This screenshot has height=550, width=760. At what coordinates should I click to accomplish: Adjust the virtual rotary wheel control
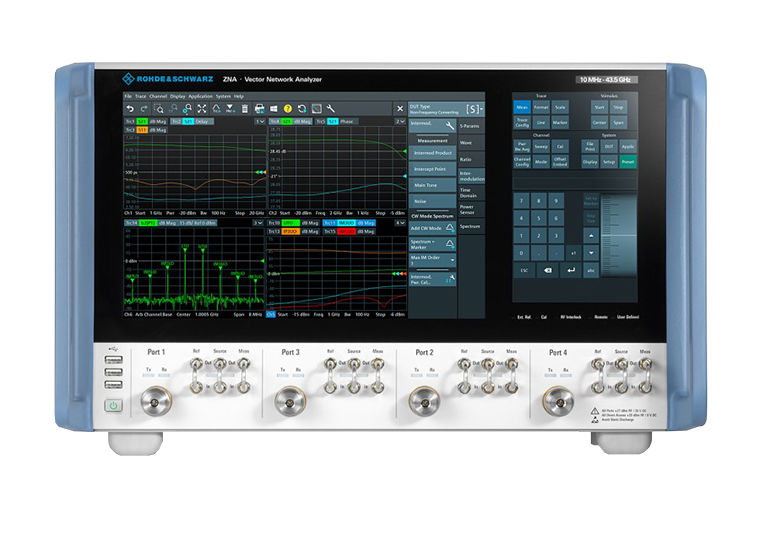pyautogui.click(x=619, y=236)
